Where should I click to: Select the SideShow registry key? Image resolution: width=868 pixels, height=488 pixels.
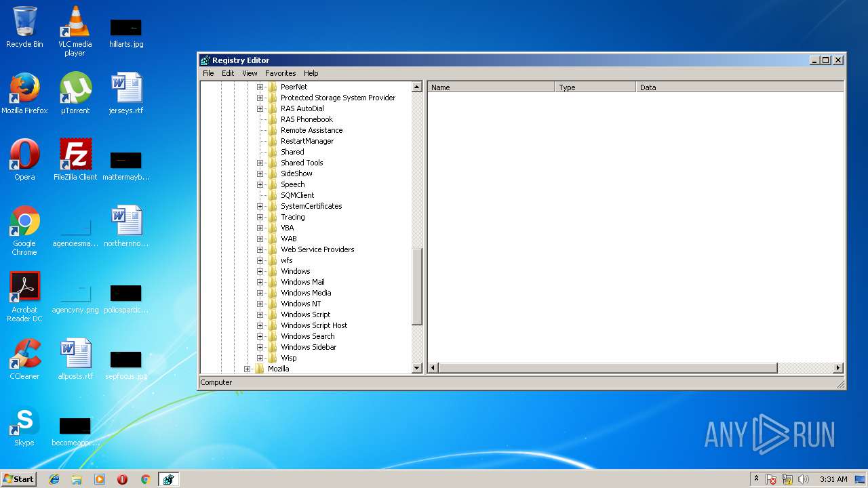coord(296,174)
